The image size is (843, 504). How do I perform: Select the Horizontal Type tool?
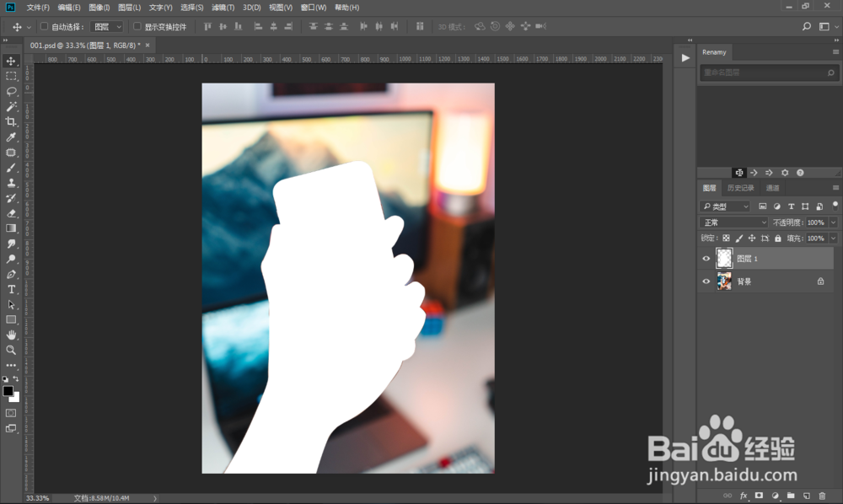click(x=11, y=289)
